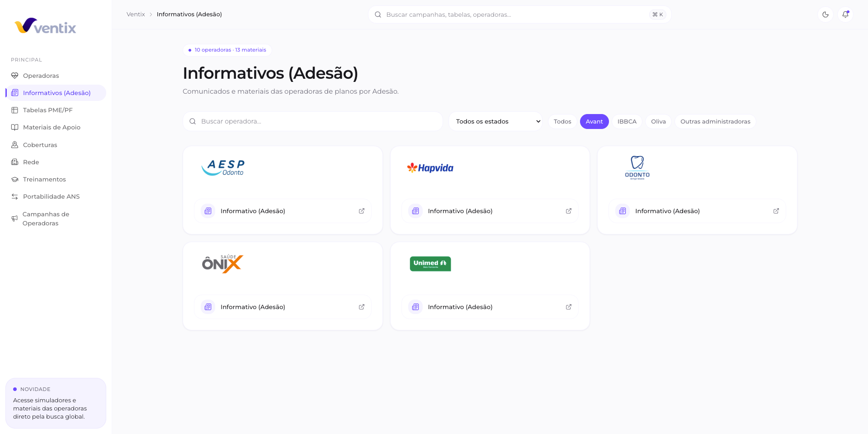
Task: Toggle dark mode with the moon icon
Action: point(826,14)
